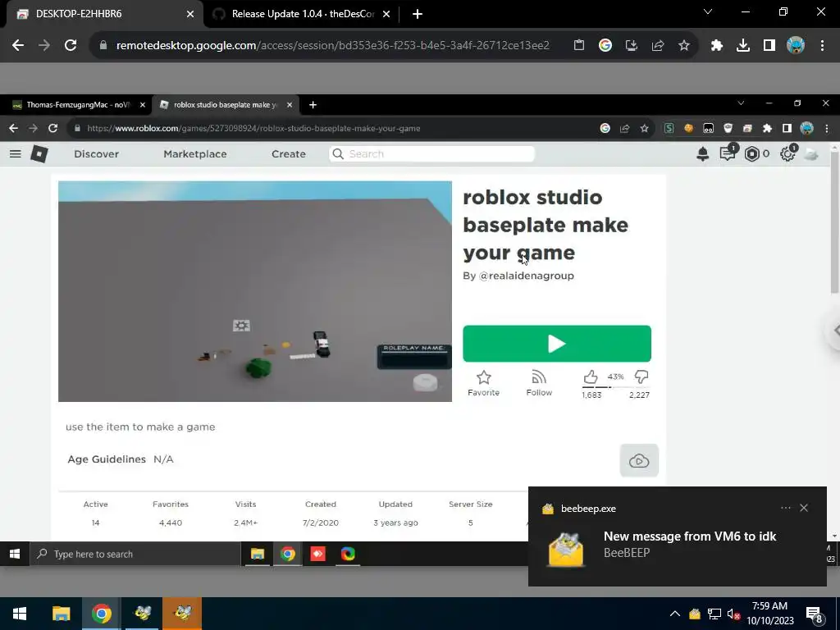
Task: Switch to the DESKTOP-E2HHBR6 tab
Action: pos(105,14)
